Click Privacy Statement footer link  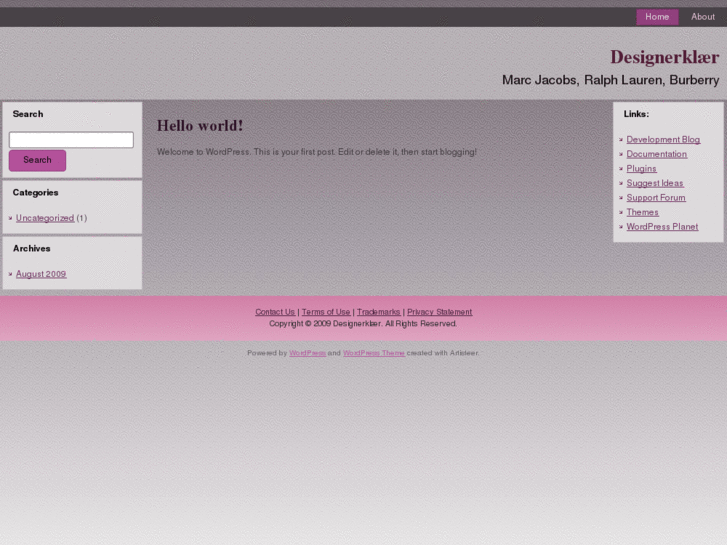[440, 312]
